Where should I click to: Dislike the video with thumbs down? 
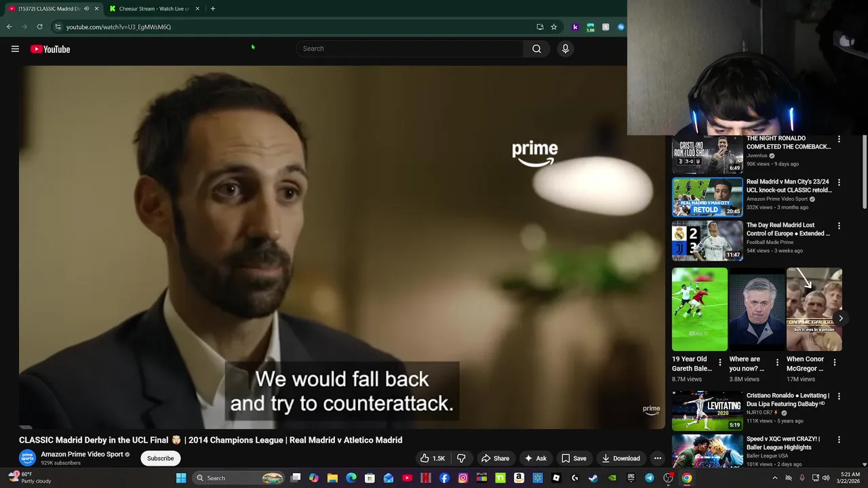461,458
